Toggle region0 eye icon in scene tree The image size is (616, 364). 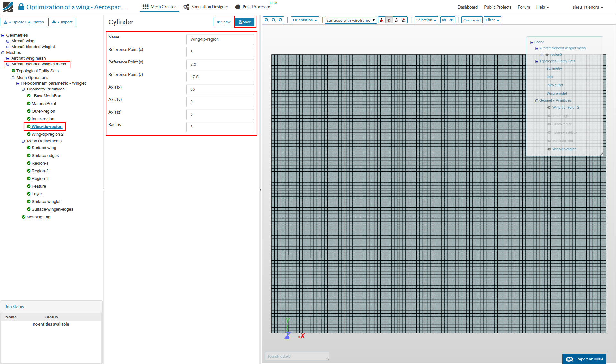(547, 55)
